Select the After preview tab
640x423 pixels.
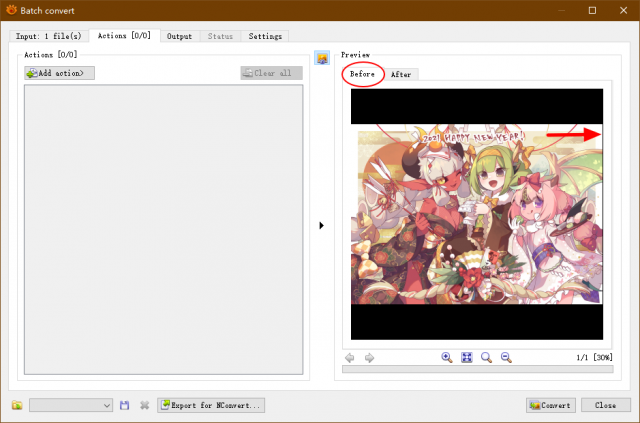click(x=401, y=74)
